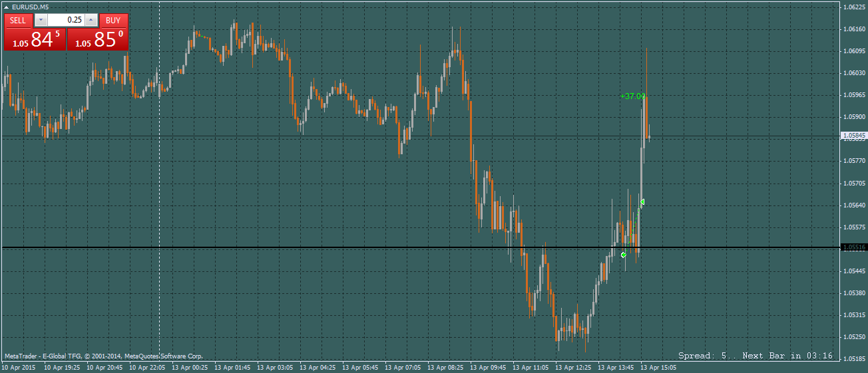Viewport: 868px width, 373px height.
Task: Click the 1.05185 price scale label
Action: point(853,358)
